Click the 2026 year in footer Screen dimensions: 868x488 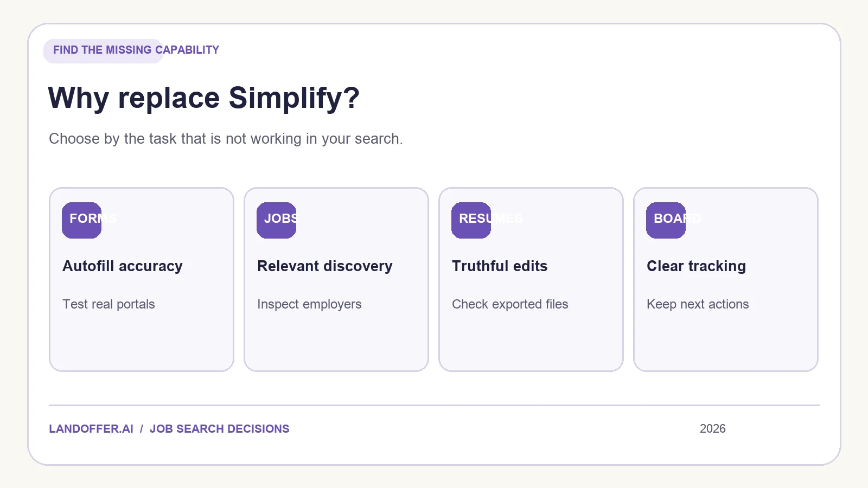(x=712, y=429)
